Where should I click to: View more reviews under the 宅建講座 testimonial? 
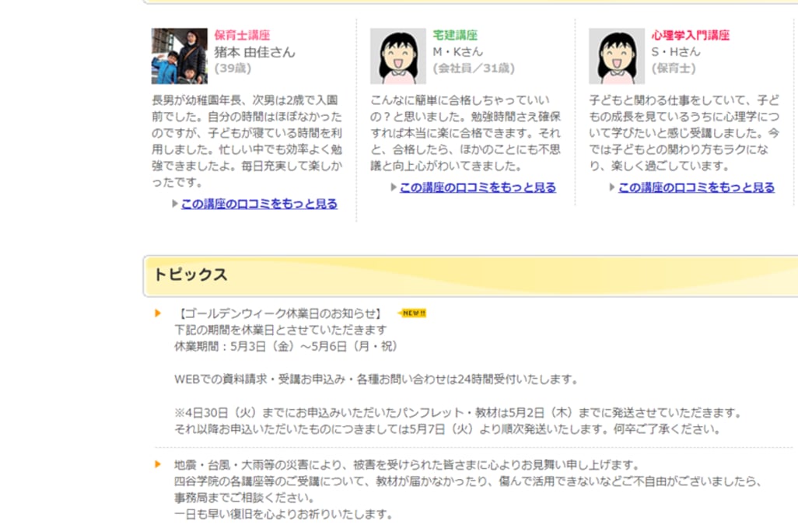click(x=478, y=187)
